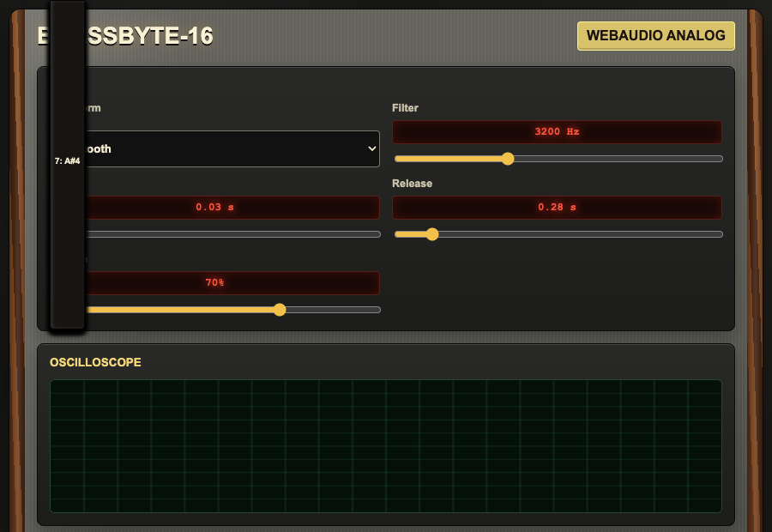Click the 70% volume slider handle
Screen dimensions: 772x532
(x=279, y=310)
